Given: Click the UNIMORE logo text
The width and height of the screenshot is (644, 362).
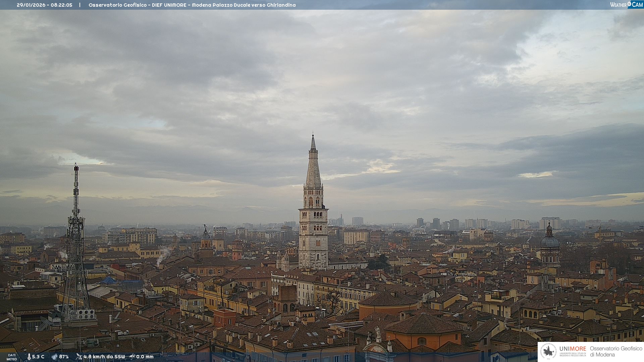Looking at the screenshot, I should pyautogui.click(x=573, y=349).
